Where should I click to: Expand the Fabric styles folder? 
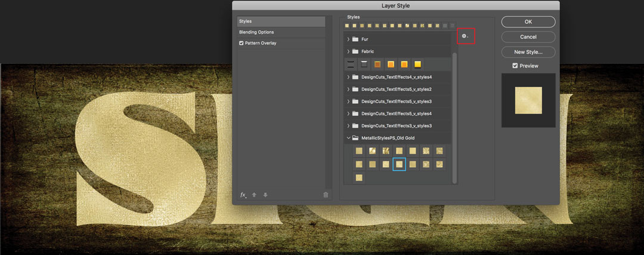348,51
